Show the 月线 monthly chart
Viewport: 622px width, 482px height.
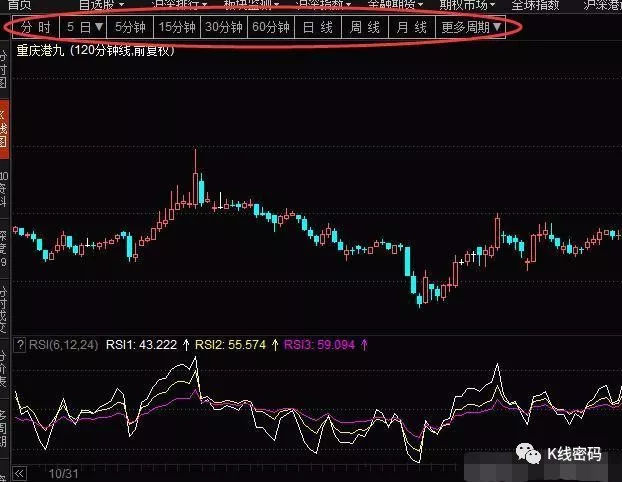click(411, 27)
